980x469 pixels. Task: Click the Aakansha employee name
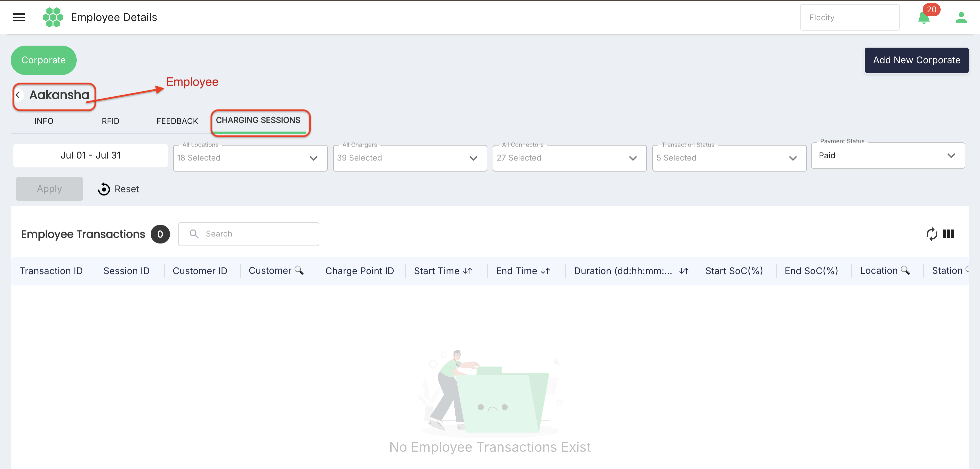coord(59,95)
